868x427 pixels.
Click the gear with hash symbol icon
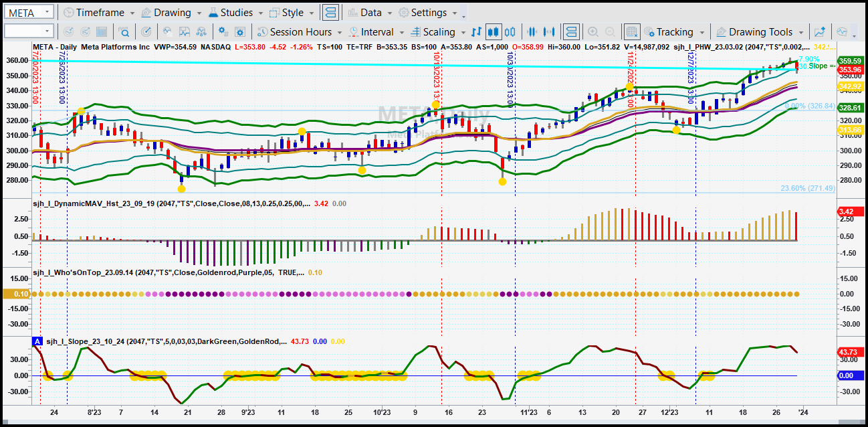[x=223, y=31]
